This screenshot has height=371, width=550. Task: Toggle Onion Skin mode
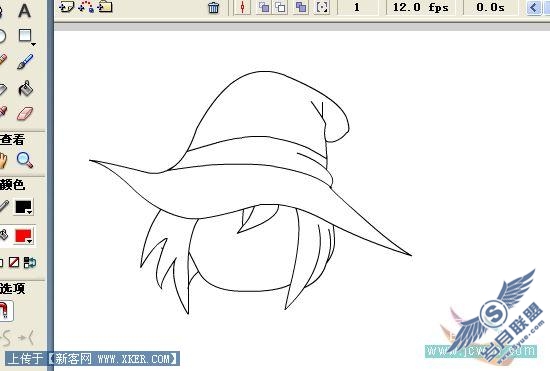click(264, 7)
